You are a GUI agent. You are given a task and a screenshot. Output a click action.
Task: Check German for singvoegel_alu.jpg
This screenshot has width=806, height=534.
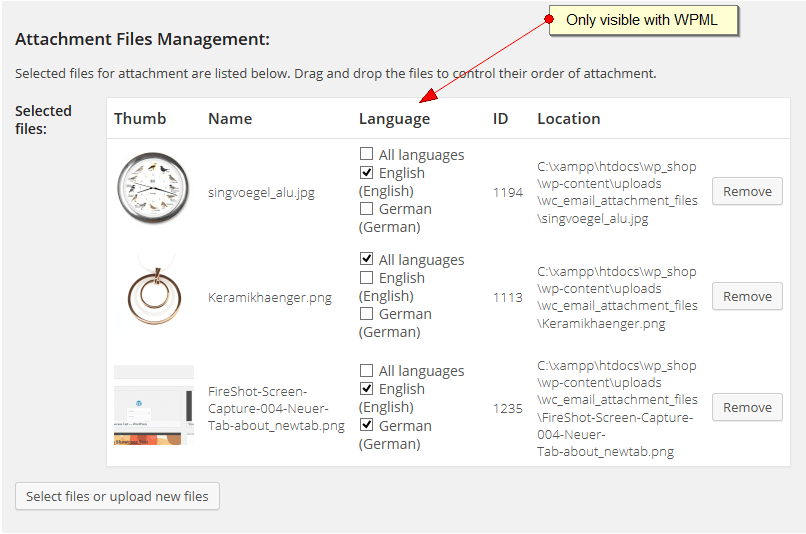[367, 208]
